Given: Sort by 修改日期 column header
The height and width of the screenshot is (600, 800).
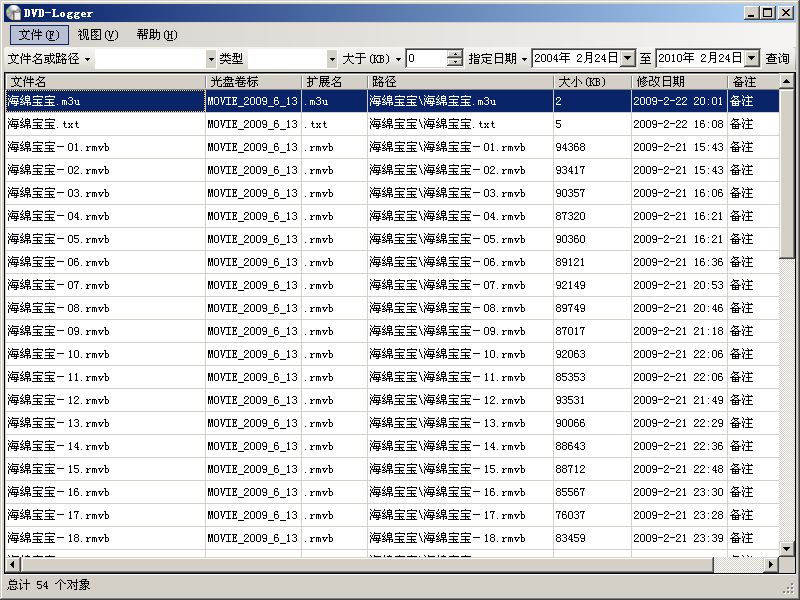Looking at the screenshot, I should [680, 82].
